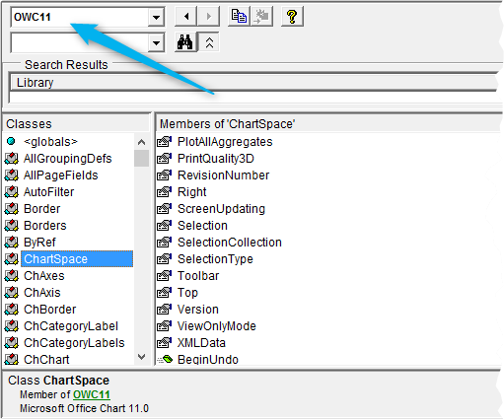Select the BeginUndo method member
504x420 pixels.
pos(208,359)
